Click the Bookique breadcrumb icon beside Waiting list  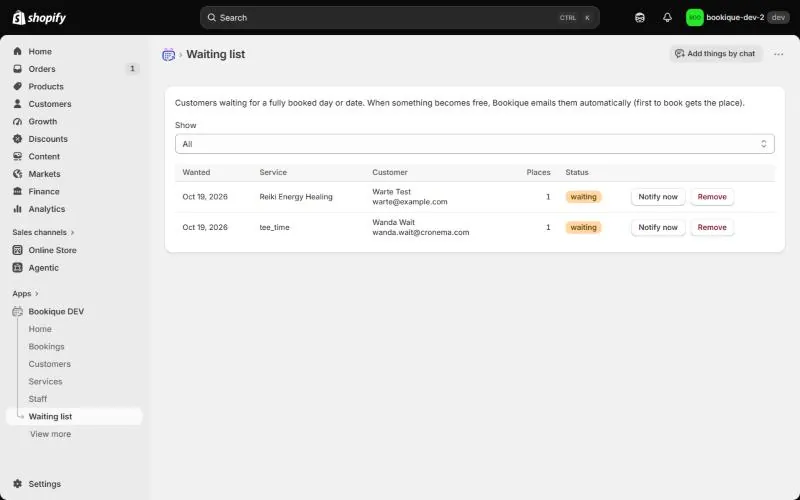[x=168, y=55]
